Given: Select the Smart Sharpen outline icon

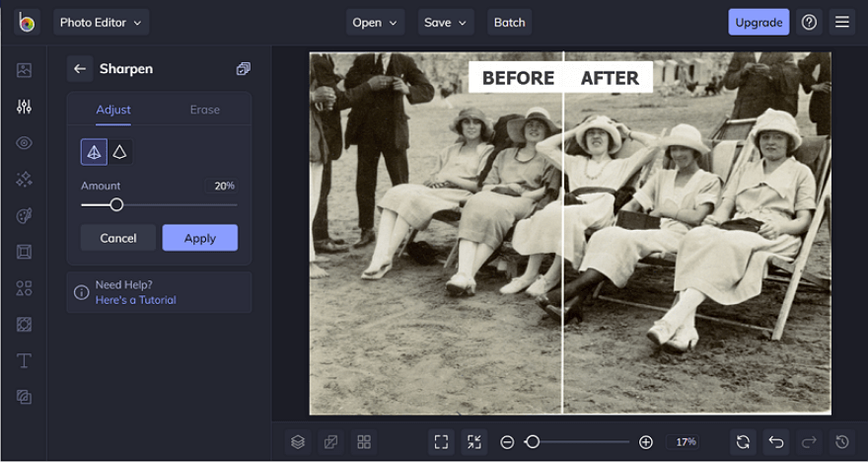Looking at the screenshot, I should click(x=119, y=152).
